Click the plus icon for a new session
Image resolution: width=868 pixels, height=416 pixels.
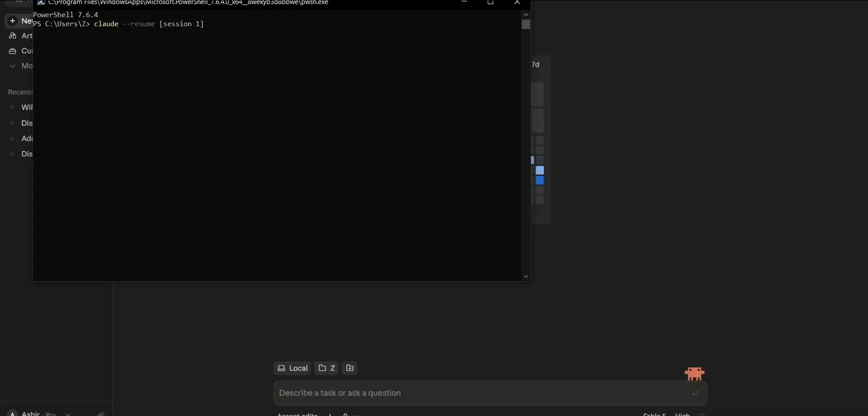point(12,21)
